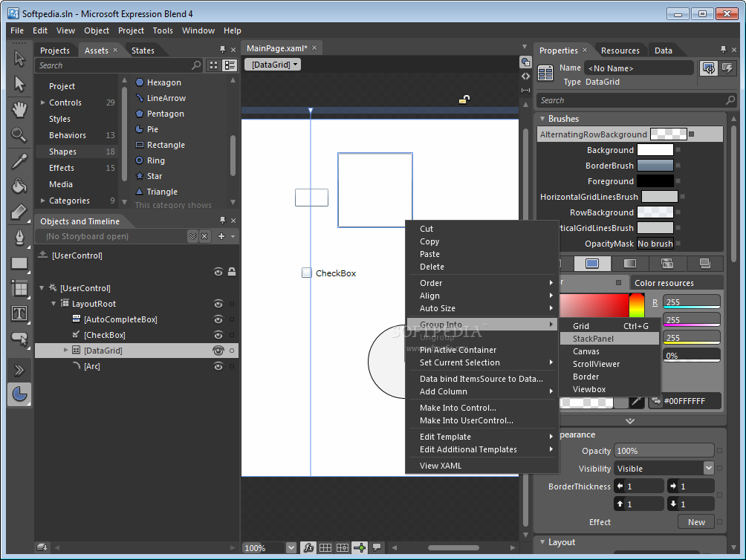This screenshot has height=560, width=746.
Task: Select the Pan hand tool
Action: click(x=19, y=110)
